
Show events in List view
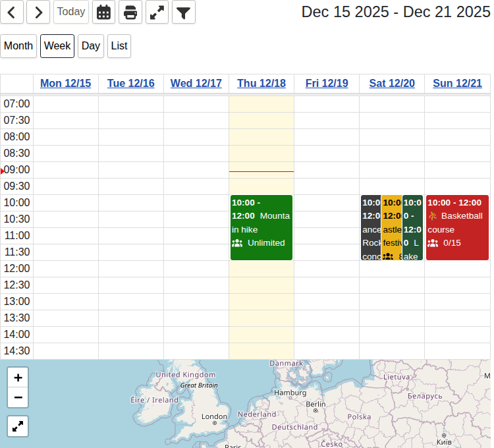pyautogui.click(x=119, y=46)
